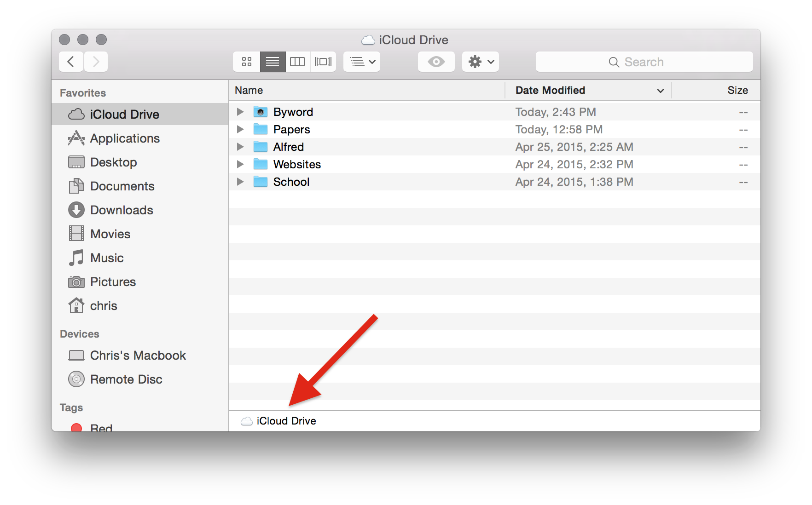Sort by the Name column header

coord(367,90)
